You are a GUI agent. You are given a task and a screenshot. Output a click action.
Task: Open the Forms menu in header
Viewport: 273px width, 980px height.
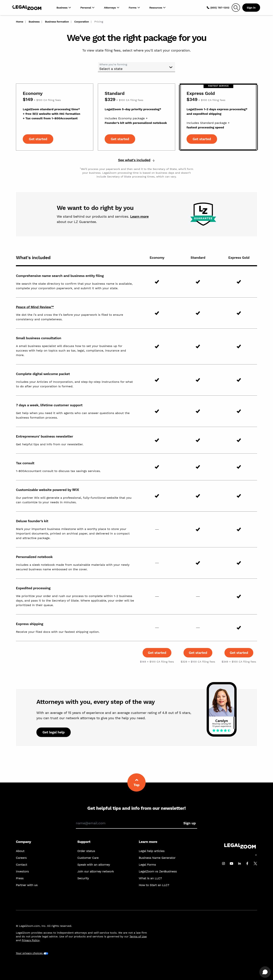pyautogui.click(x=134, y=8)
